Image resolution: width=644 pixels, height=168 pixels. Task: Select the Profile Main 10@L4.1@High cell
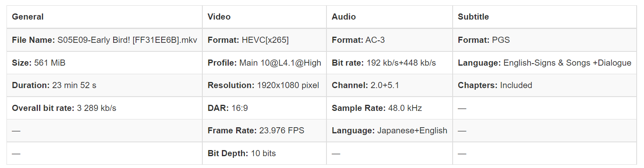[264, 63]
